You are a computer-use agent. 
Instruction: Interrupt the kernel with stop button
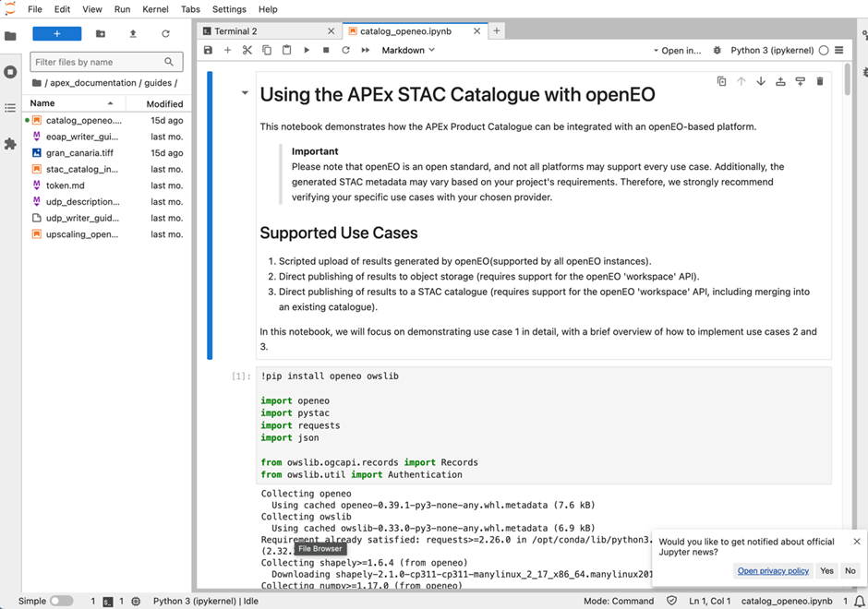click(326, 51)
